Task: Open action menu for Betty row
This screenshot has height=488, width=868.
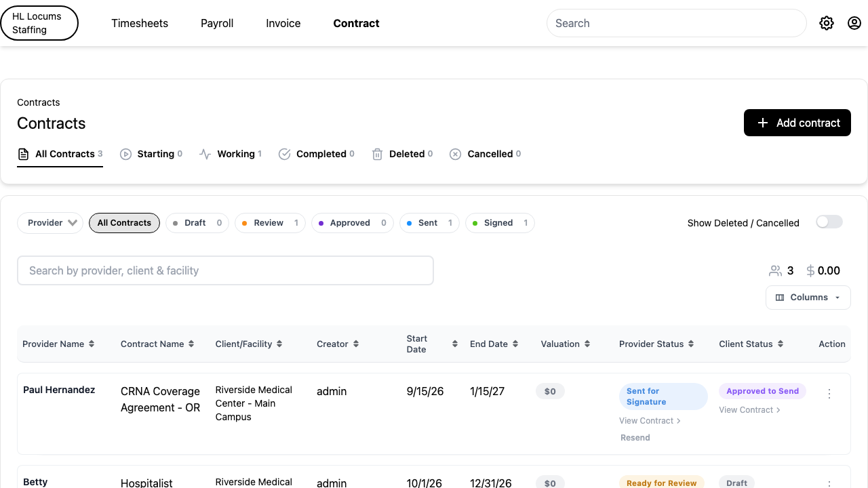Action: [x=829, y=483]
